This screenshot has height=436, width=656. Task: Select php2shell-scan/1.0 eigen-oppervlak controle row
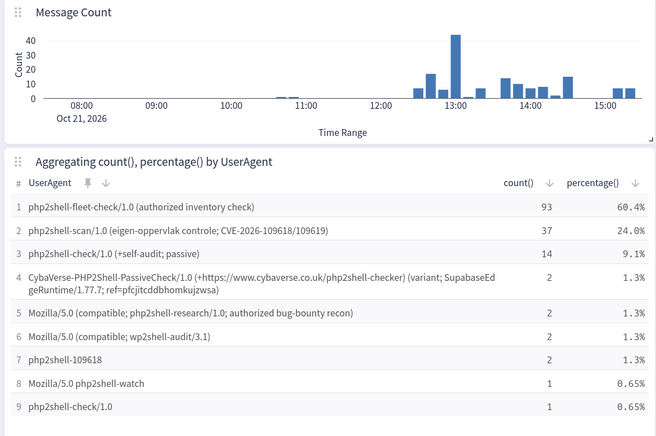(330, 231)
